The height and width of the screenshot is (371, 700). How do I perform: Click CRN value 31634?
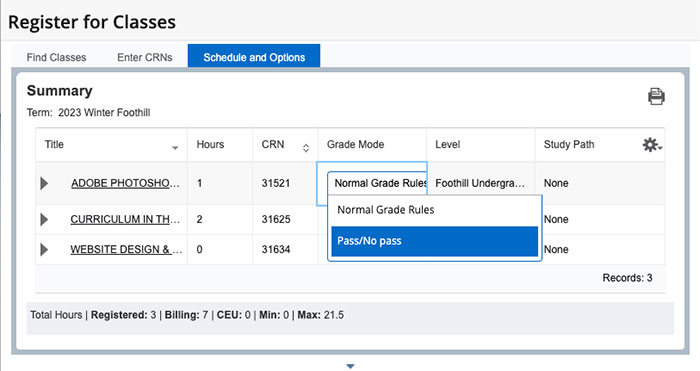point(276,249)
